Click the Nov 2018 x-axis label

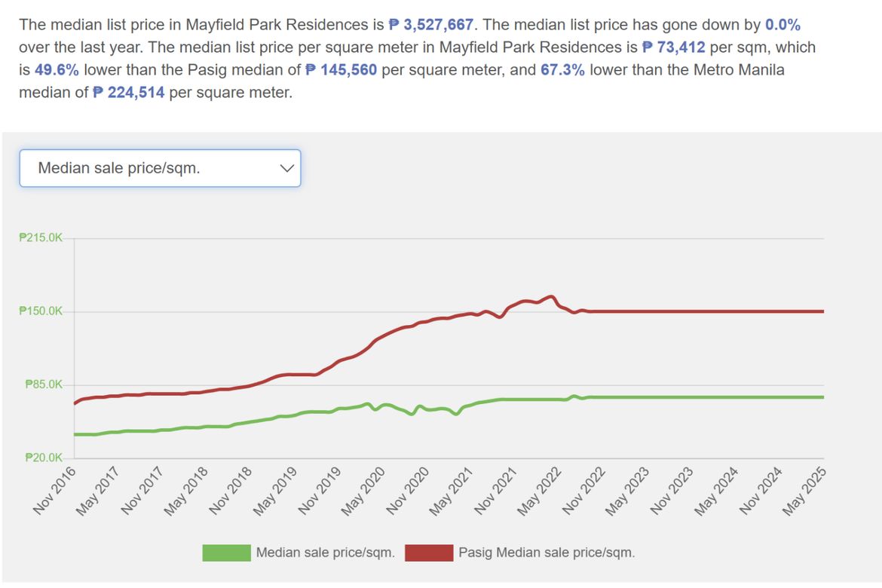[x=230, y=490]
